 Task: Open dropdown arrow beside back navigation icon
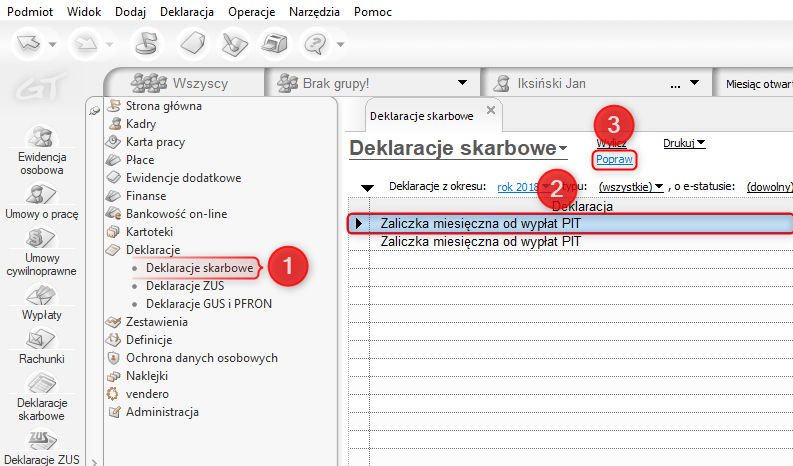[x=53, y=45]
